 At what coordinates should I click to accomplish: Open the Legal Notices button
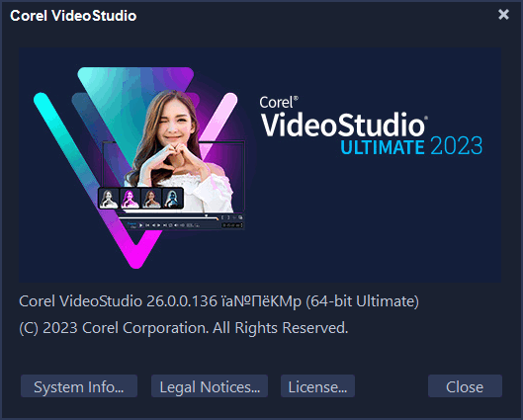click(210, 386)
